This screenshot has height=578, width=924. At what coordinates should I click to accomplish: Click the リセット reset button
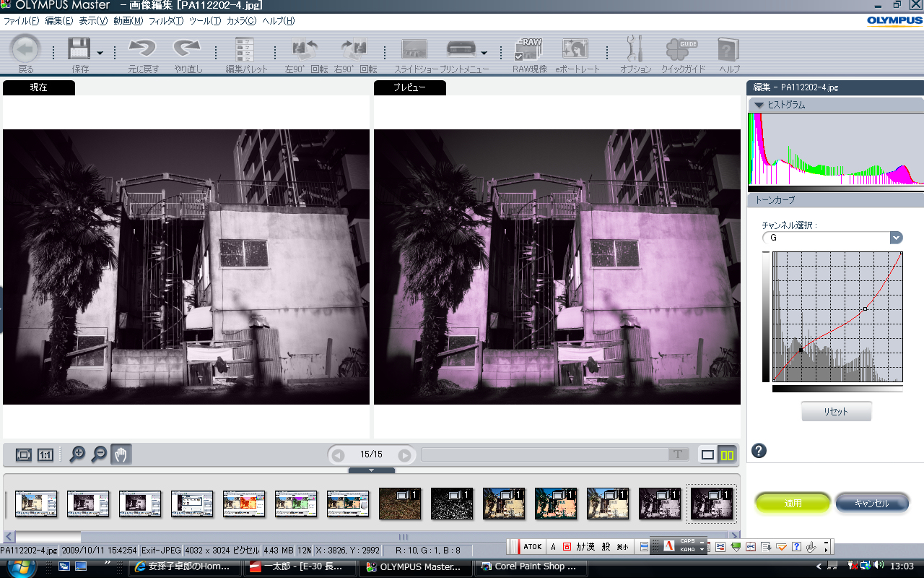tap(836, 412)
